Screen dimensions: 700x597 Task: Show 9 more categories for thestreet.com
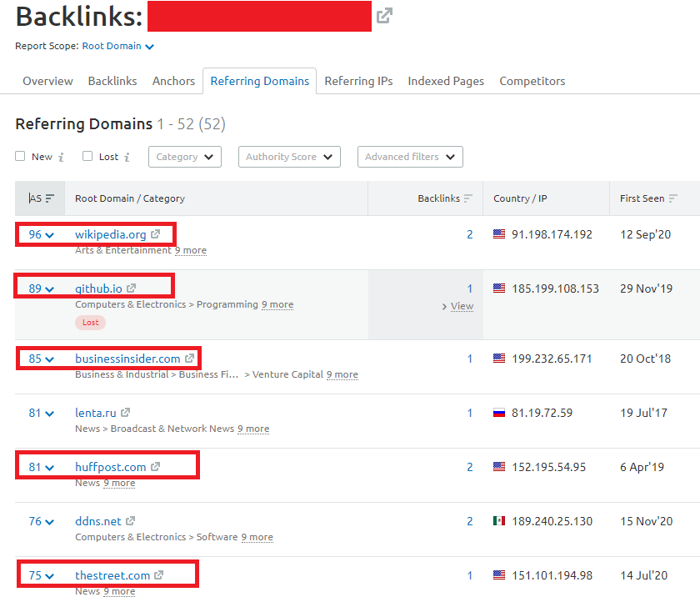(119, 591)
